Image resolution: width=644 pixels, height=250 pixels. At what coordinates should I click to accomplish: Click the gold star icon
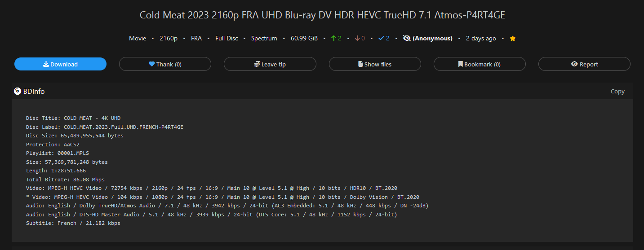click(513, 39)
